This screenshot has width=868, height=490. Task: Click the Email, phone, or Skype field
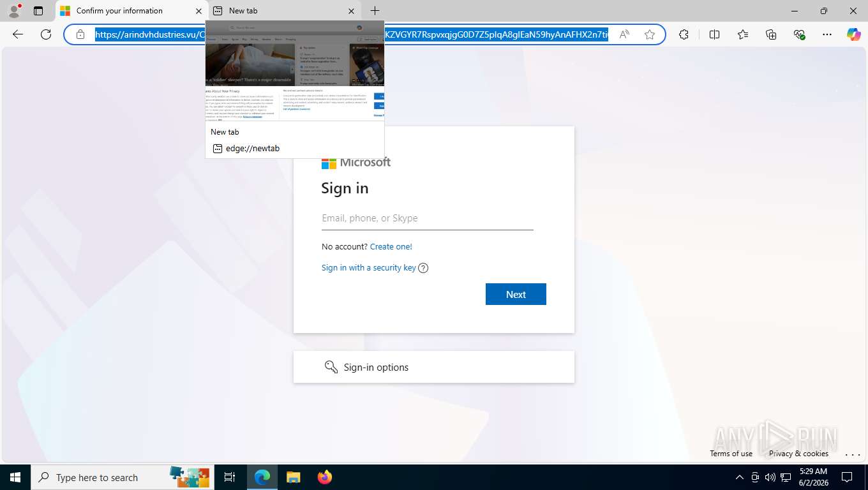pyautogui.click(x=428, y=218)
